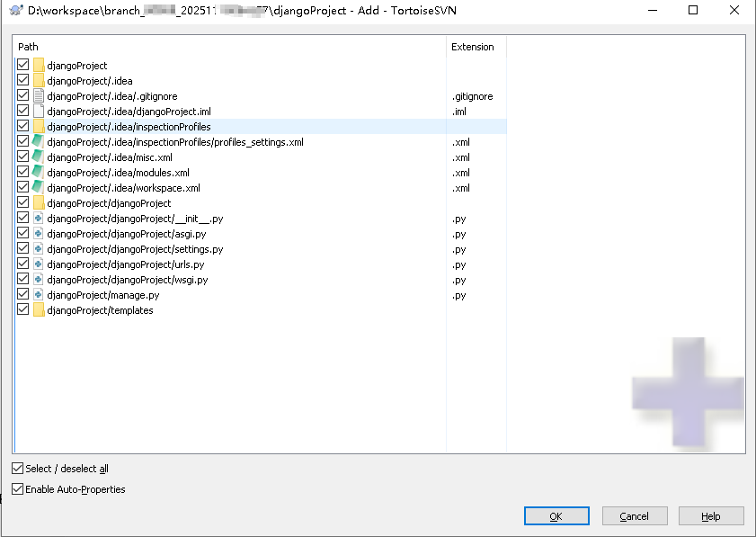Select the djangoProject/.idea/workspace.xml path text
The height and width of the screenshot is (537, 756).
pyautogui.click(x=123, y=188)
